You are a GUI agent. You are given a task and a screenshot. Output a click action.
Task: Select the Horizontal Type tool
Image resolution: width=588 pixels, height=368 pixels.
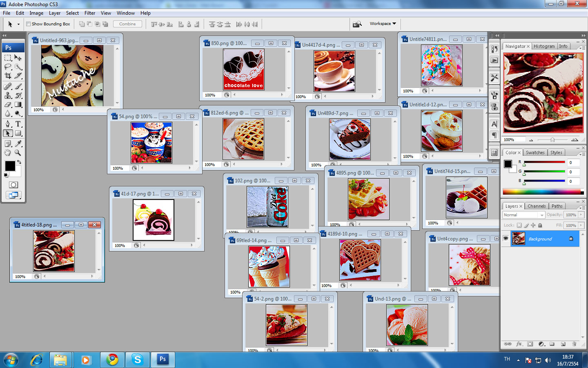coord(18,124)
